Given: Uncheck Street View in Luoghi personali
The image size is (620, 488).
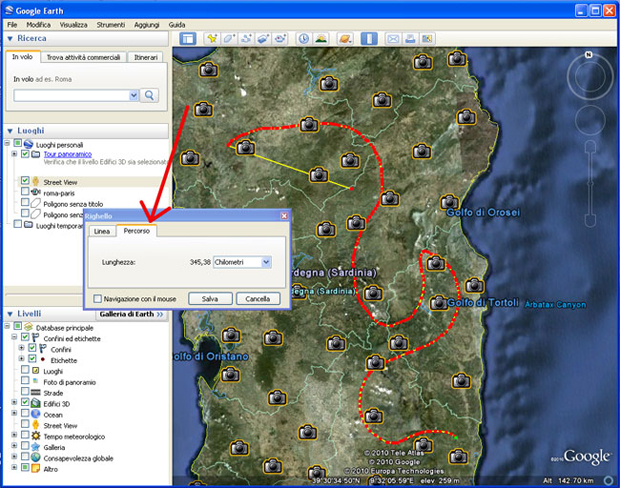Looking at the screenshot, I should click(x=25, y=181).
